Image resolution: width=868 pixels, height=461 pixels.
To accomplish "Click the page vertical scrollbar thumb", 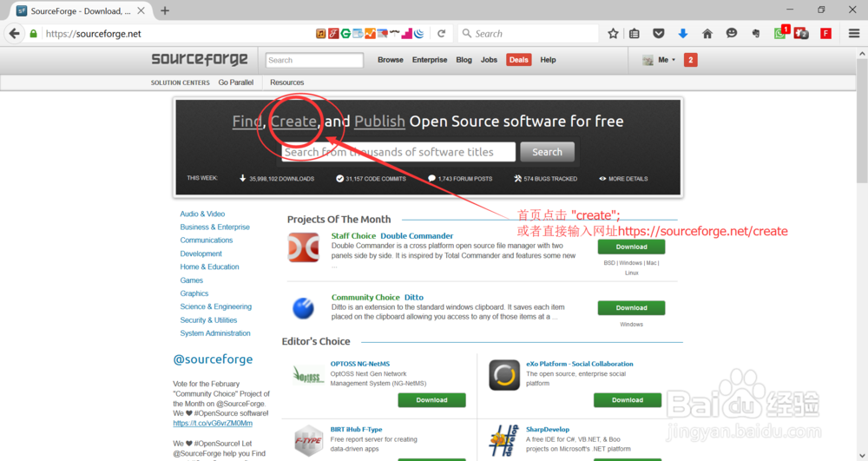I will 862,122.
